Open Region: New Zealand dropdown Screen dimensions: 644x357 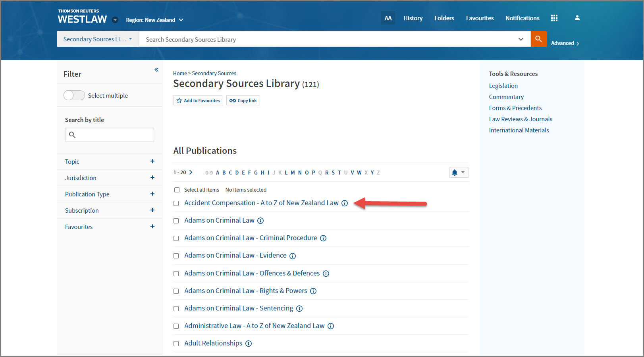(x=155, y=20)
